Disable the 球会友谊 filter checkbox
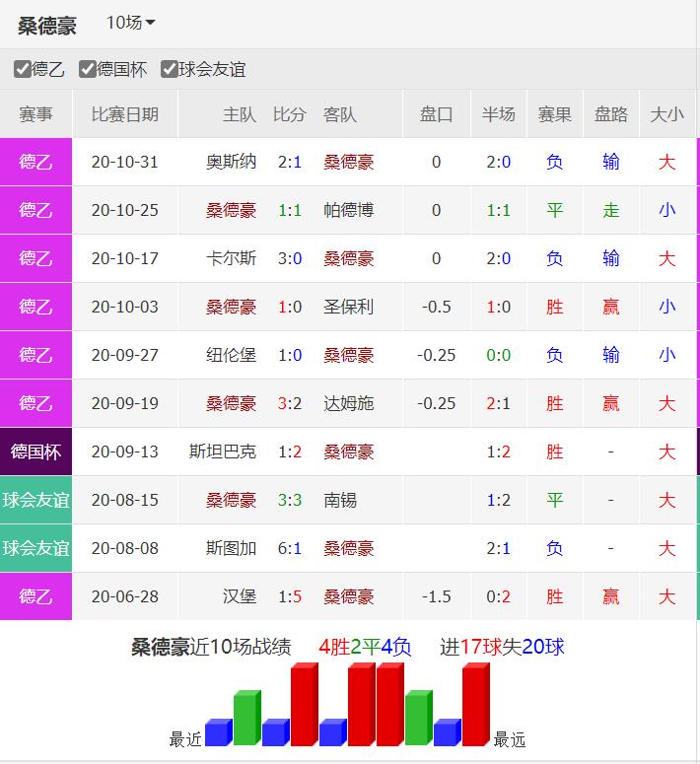 170,69
